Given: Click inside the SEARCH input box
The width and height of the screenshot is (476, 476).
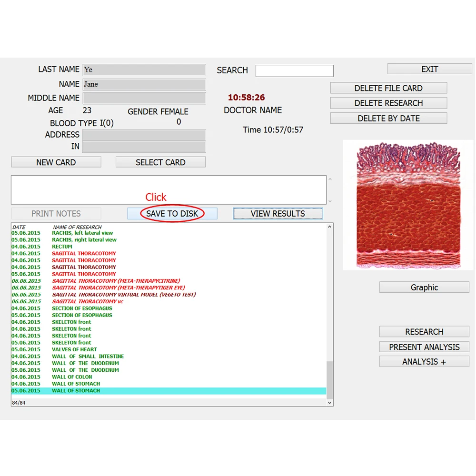Looking at the screenshot, I should point(294,70).
